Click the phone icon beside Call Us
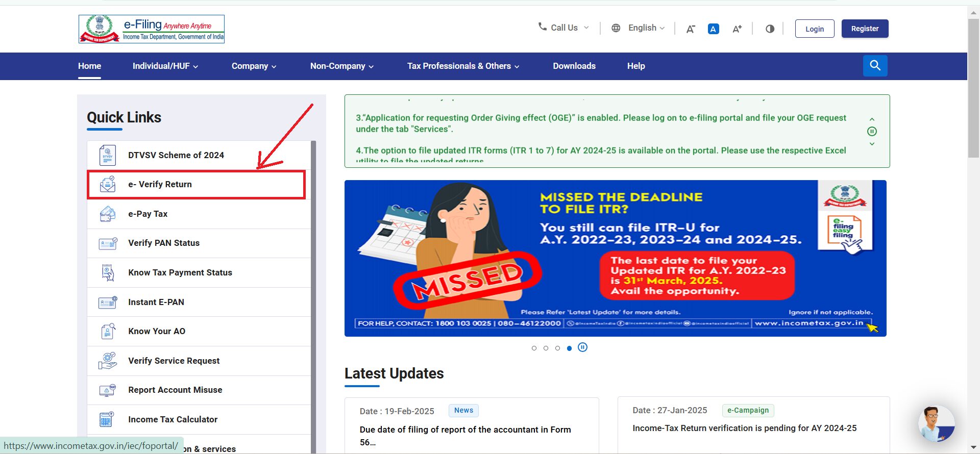Viewport: 980px width, 454px height. [542, 27]
